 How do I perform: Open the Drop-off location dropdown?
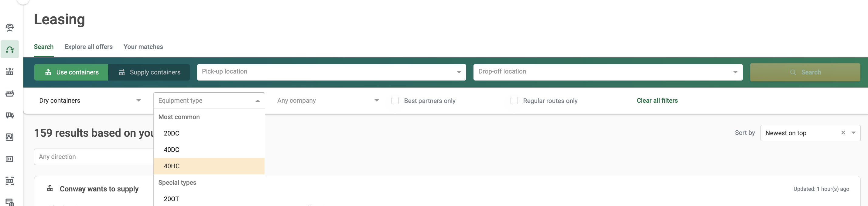[x=607, y=72]
